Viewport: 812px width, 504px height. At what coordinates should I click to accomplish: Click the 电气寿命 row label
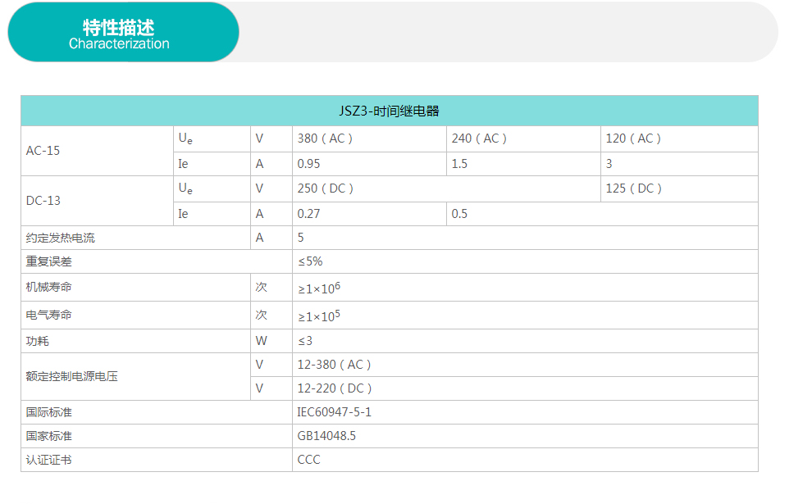pos(49,316)
